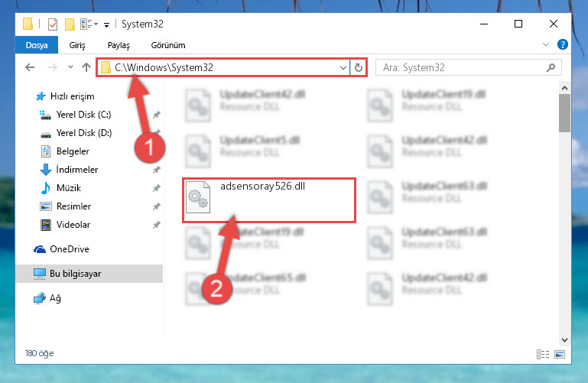This screenshot has height=383, width=588.
Task: Click the pin icon beside Yerel Disk (C:)
Action: [x=157, y=115]
